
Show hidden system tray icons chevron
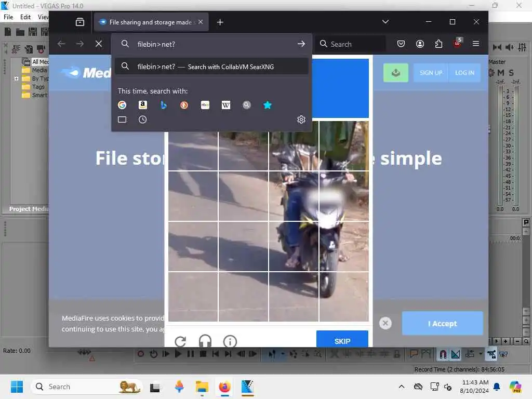(402, 387)
